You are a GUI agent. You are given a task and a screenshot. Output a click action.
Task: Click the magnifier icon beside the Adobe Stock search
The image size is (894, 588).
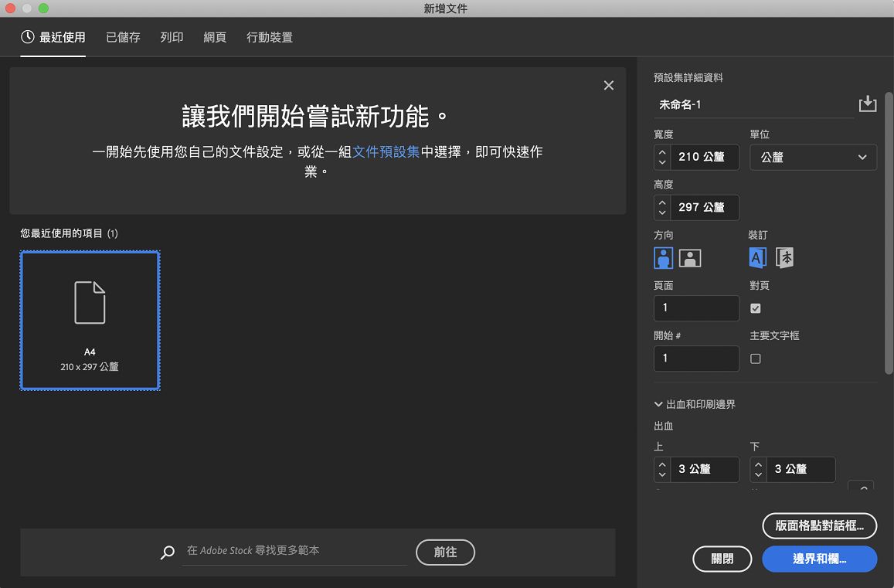pyautogui.click(x=167, y=552)
